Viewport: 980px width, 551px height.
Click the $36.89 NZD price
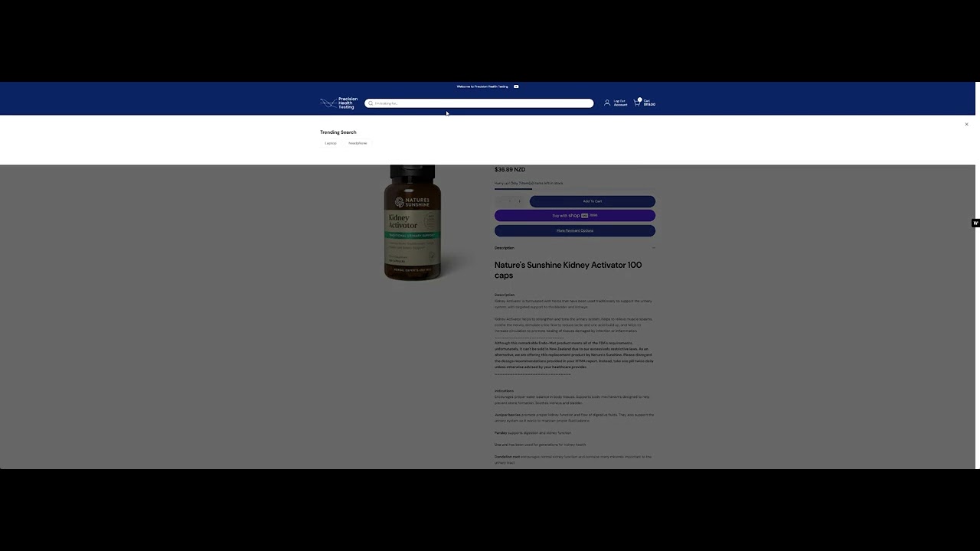[x=510, y=170]
